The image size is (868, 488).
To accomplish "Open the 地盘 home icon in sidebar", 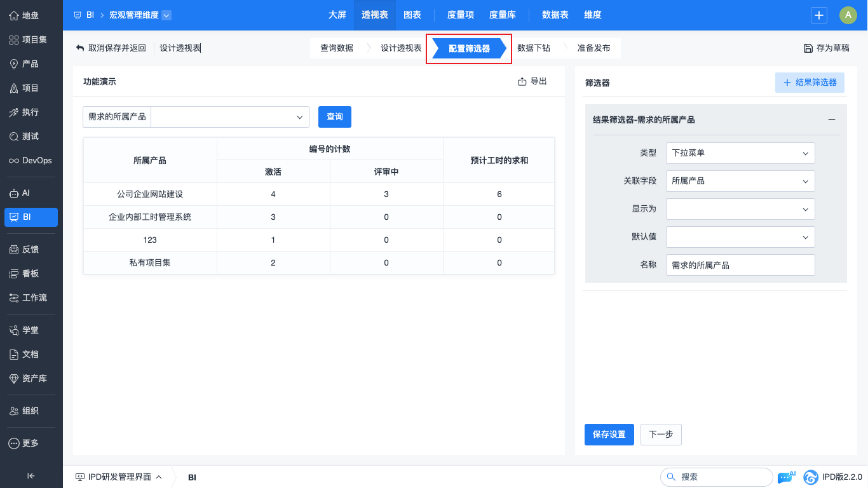I will 14,15.
